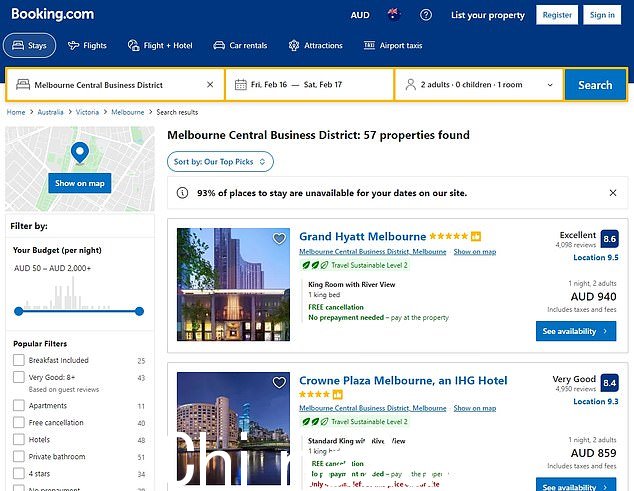
Task: Click Grand Hyatt Travel Sustainable leaves badge
Action: click(355, 265)
